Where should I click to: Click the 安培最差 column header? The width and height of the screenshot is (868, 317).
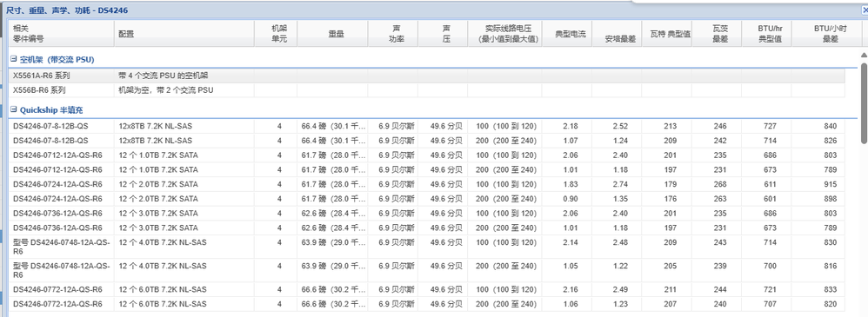pyautogui.click(x=618, y=34)
